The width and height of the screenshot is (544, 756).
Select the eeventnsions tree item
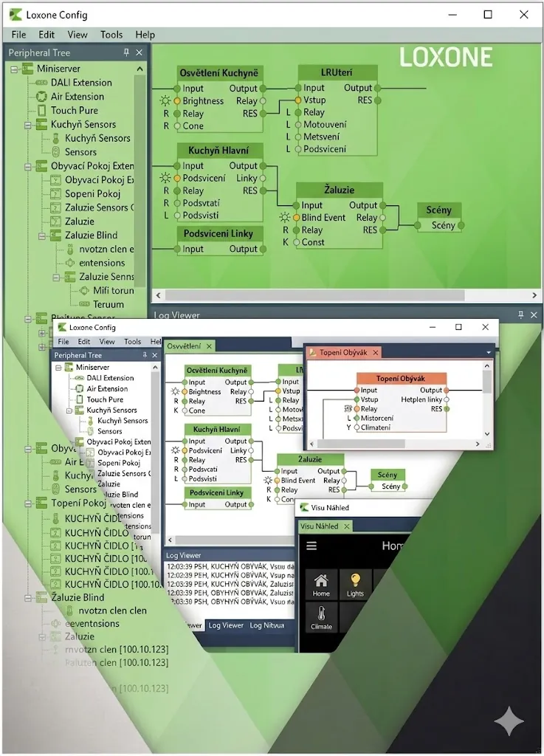[92, 623]
